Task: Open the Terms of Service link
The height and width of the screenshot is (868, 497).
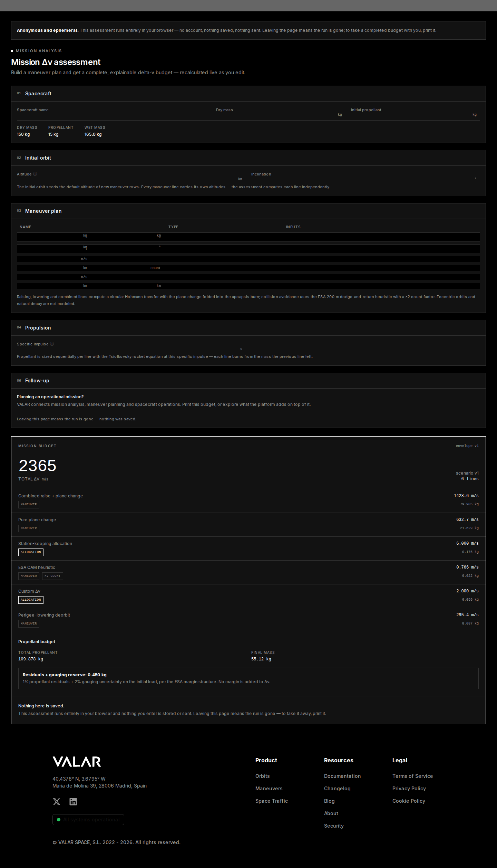Action: click(412, 776)
